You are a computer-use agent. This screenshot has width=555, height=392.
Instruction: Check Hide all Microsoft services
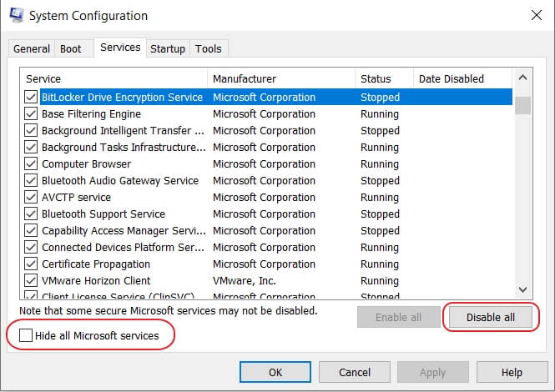(x=27, y=336)
